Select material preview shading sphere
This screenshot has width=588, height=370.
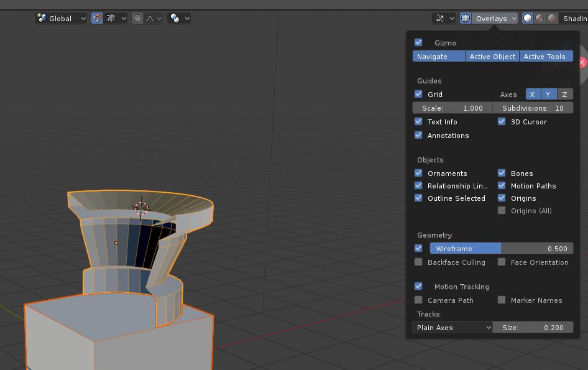tap(540, 17)
